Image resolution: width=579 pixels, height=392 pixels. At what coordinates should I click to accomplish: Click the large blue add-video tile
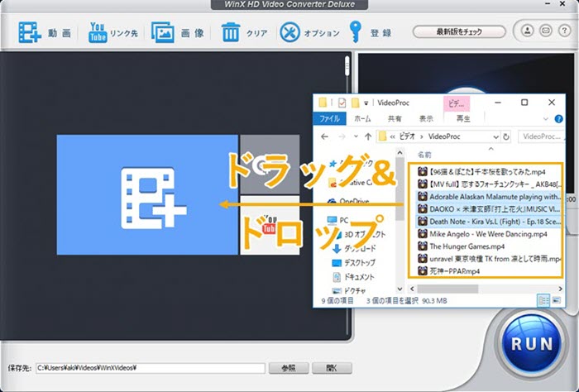coord(147,194)
